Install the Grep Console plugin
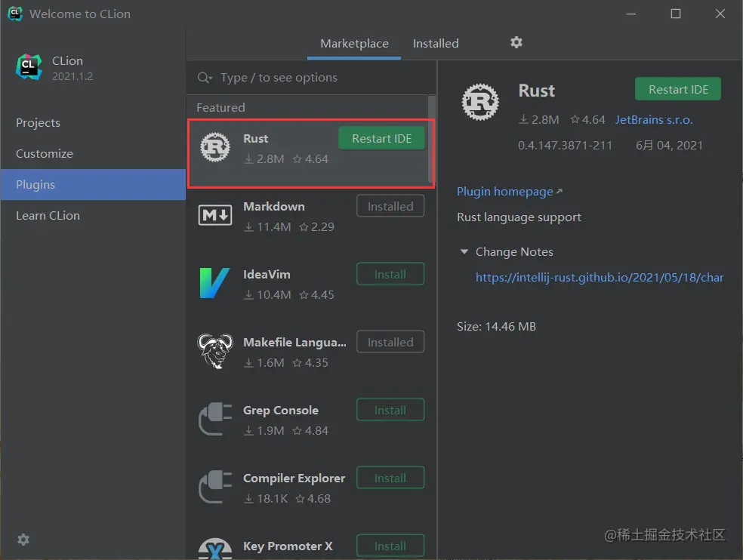This screenshot has height=560, width=743. pos(390,410)
